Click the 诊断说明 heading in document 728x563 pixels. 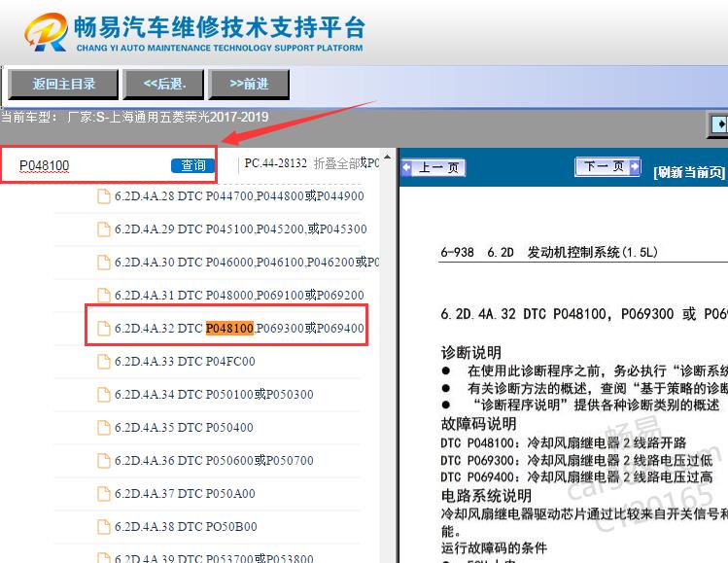click(471, 353)
